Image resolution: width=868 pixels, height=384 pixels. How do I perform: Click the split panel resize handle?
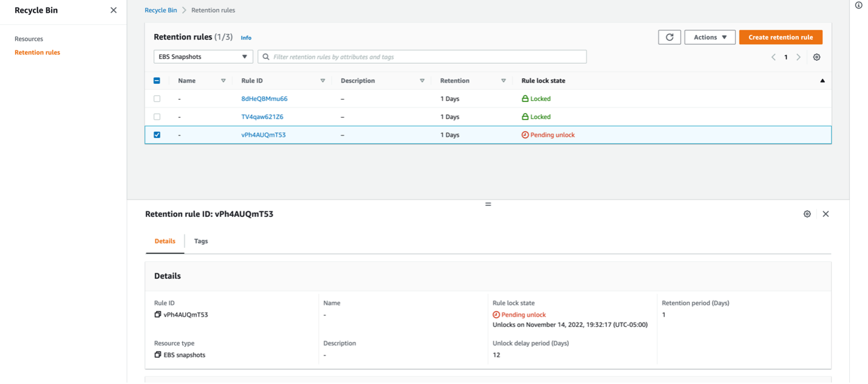(488, 204)
